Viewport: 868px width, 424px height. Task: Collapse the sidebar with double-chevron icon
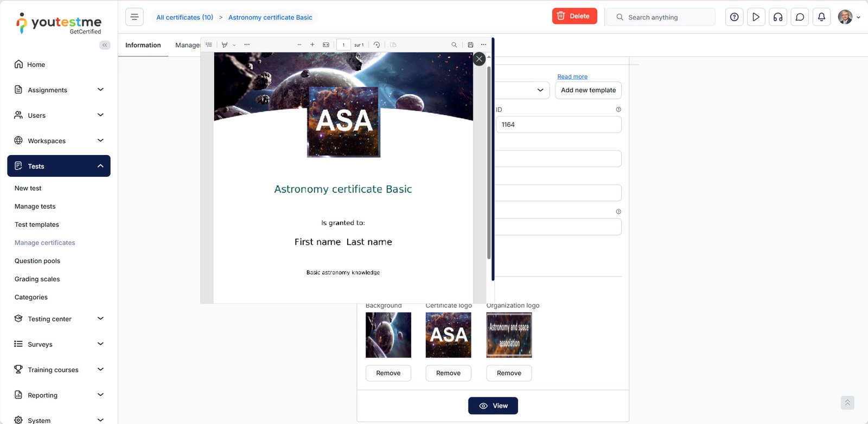105,45
